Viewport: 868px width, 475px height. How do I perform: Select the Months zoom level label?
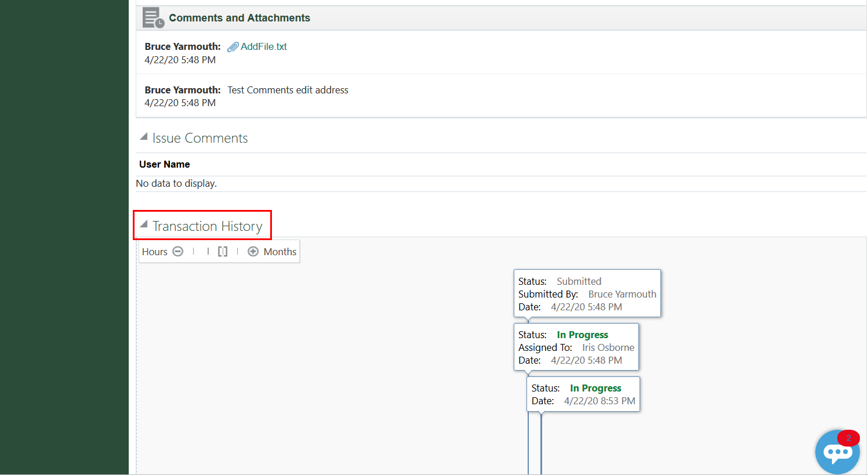pos(279,252)
